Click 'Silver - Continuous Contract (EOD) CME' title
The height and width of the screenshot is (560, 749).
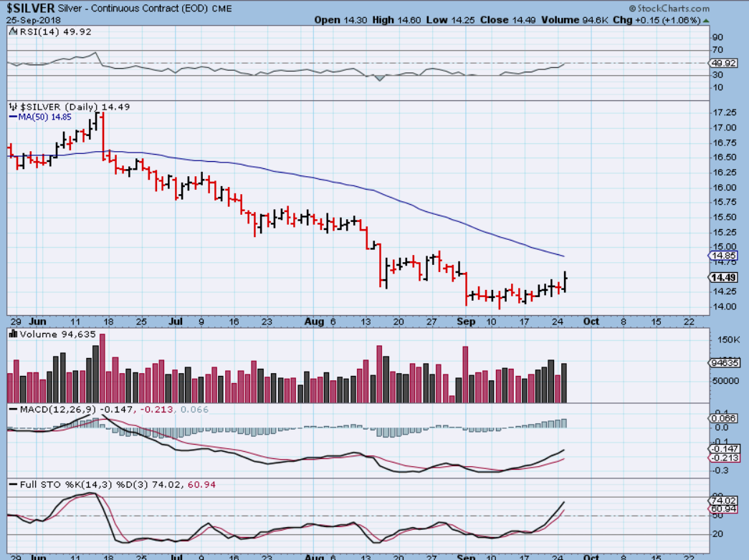pos(145,9)
